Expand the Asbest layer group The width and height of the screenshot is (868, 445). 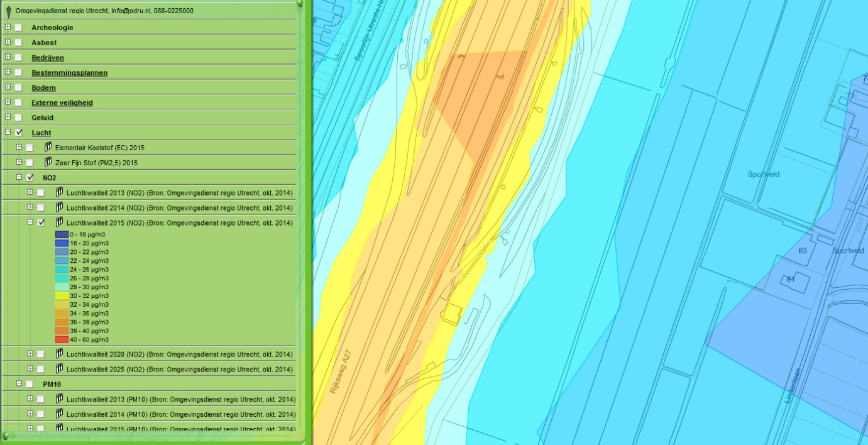click(8, 42)
